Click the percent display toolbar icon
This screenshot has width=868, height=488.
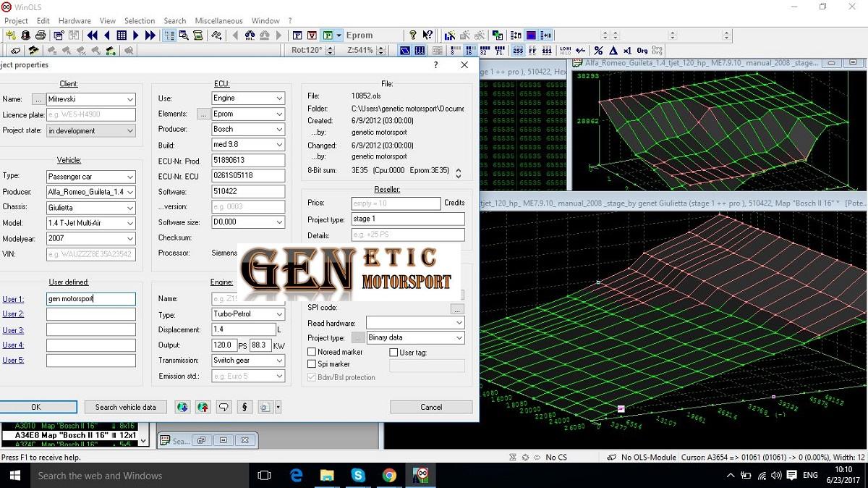pyautogui.click(x=598, y=51)
